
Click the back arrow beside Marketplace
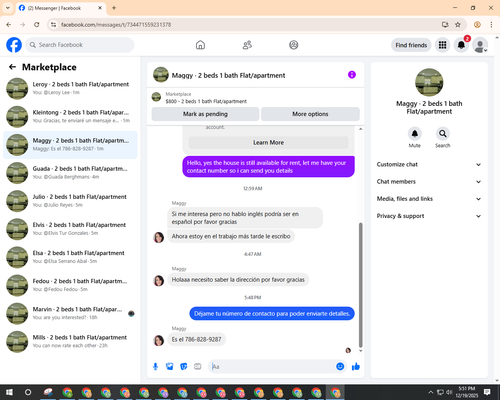click(12, 67)
